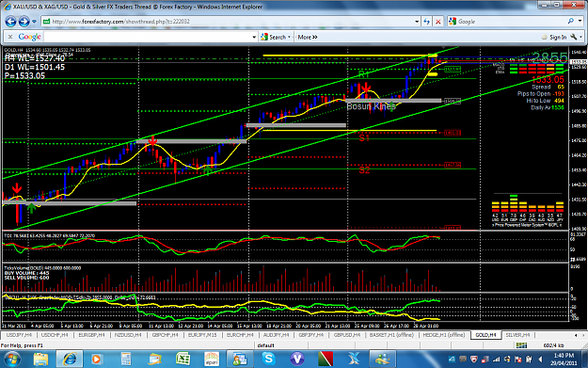Switch to the AUDJPY,H4 chart tab
Image resolution: width=588 pixels, height=368 pixels.
coord(276,335)
